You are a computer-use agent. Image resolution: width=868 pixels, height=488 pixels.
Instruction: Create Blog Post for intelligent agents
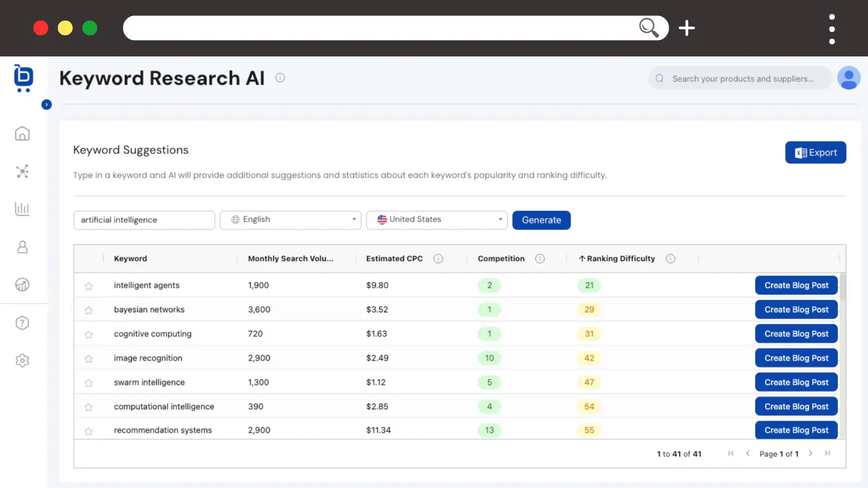(x=796, y=285)
